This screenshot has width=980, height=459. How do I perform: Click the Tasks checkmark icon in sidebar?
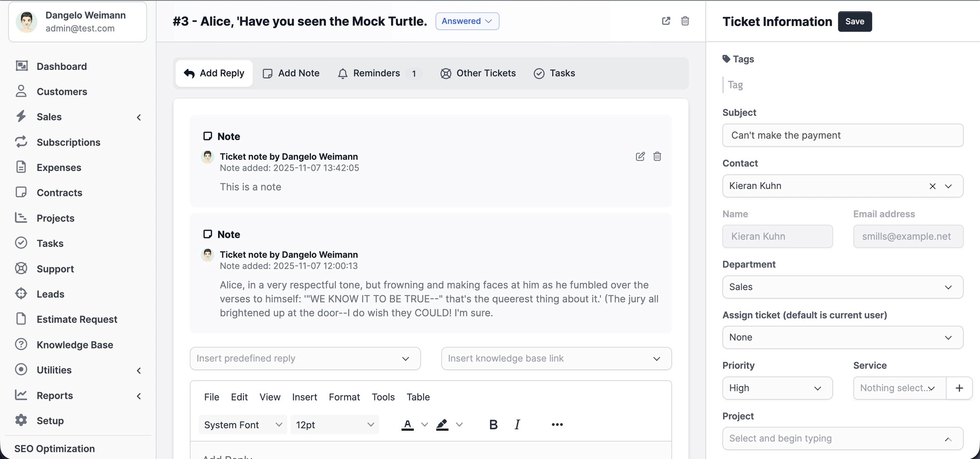21,243
